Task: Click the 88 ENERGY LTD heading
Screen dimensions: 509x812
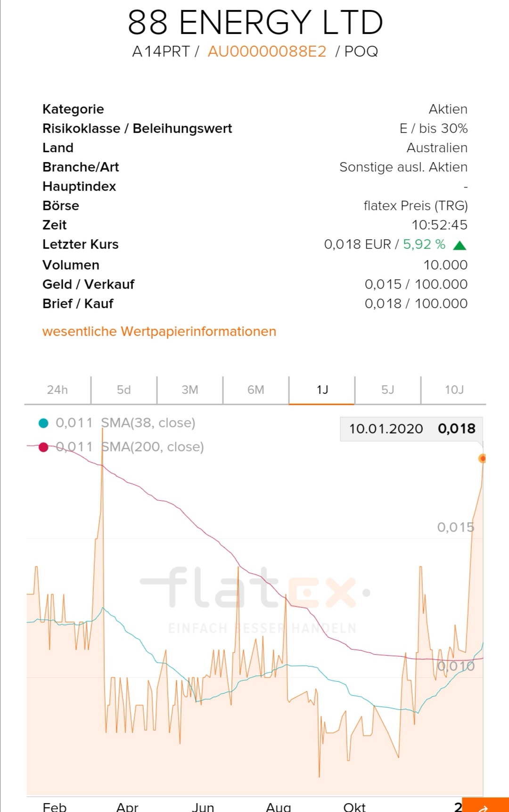Action: pyautogui.click(x=255, y=23)
